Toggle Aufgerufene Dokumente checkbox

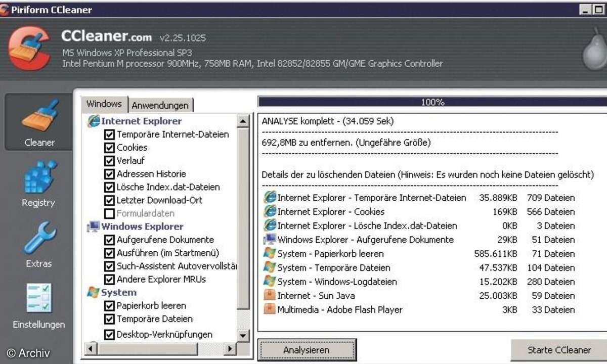(109, 240)
